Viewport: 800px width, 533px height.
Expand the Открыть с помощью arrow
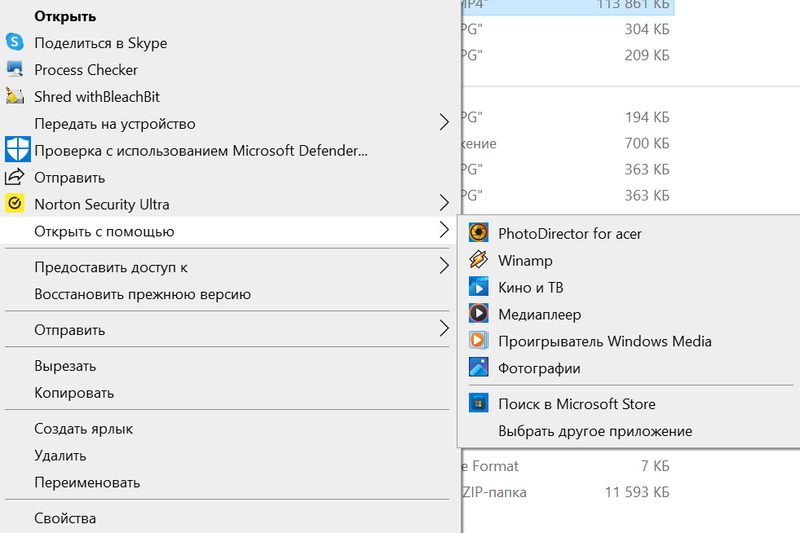(444, 230)
